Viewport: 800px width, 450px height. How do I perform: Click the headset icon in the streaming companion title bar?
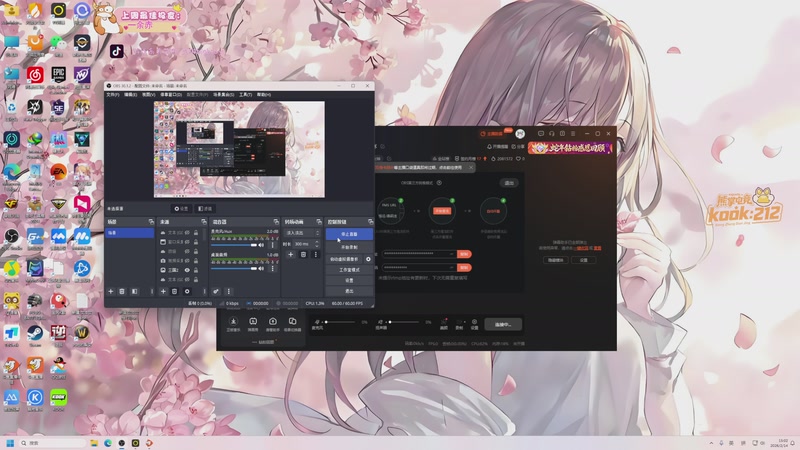(x=552, y=134)
